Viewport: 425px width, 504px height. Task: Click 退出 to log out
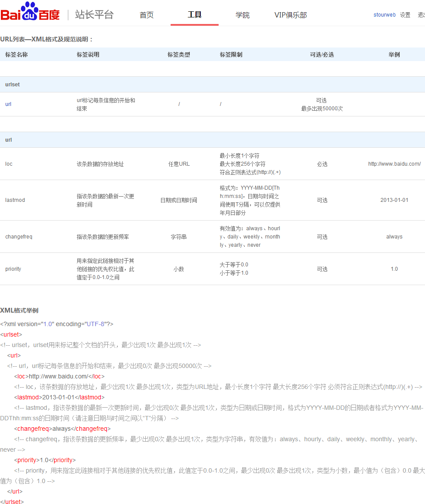(x=422, y=15)
